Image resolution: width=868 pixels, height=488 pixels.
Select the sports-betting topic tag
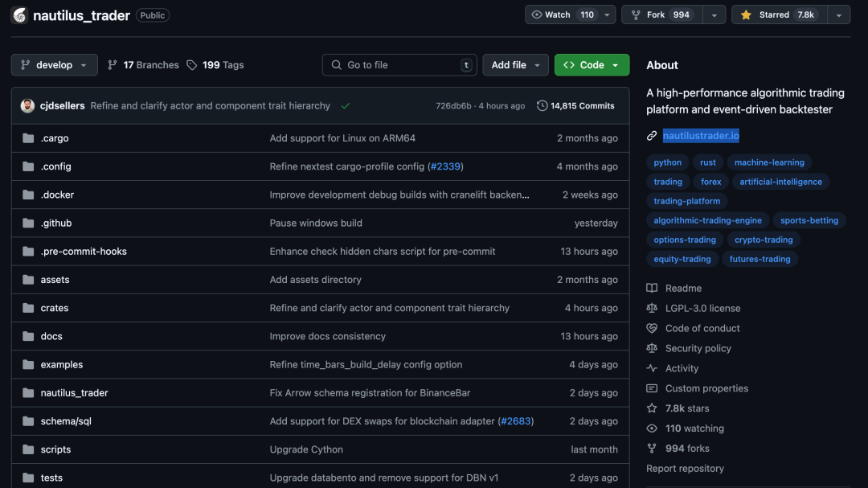click(x=809, y=220)
